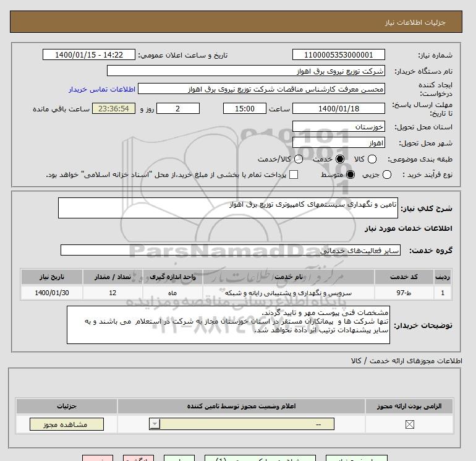Click the general need description text area
This screenshot has width=476, height=461.
pyautogui.click(x=228, y=208)
